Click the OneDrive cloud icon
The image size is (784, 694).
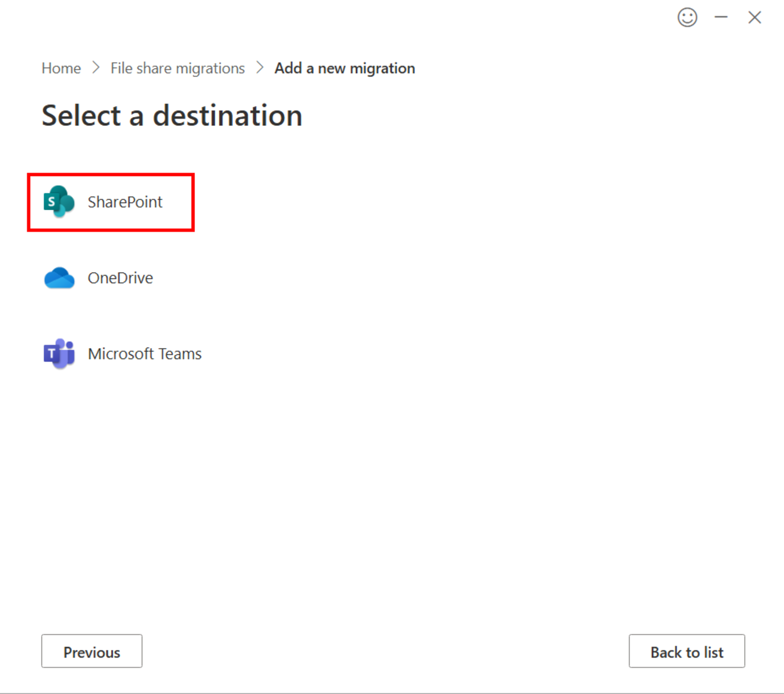click(x=57, y=277)
